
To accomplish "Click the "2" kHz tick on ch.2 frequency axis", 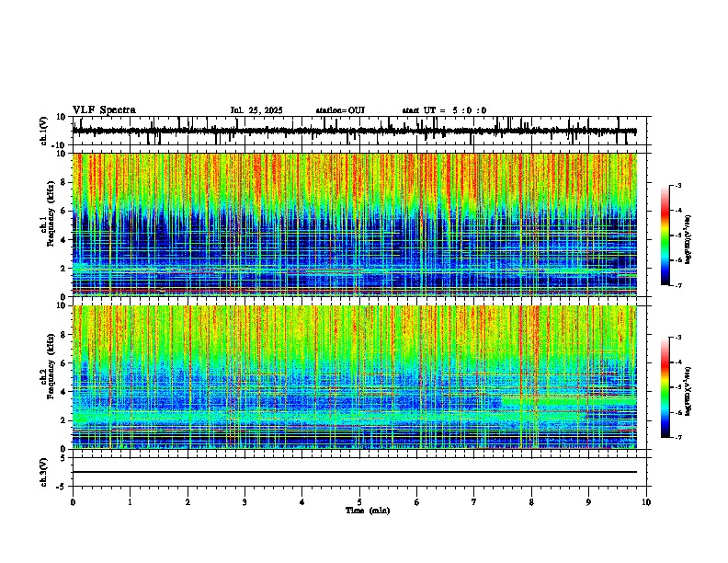I will [63, 420].
